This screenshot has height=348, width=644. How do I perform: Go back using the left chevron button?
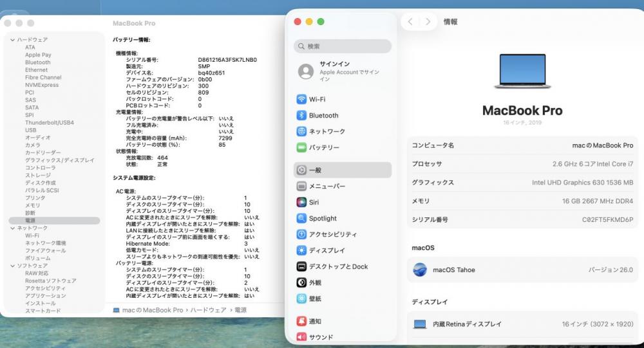[x=411, y=22]
